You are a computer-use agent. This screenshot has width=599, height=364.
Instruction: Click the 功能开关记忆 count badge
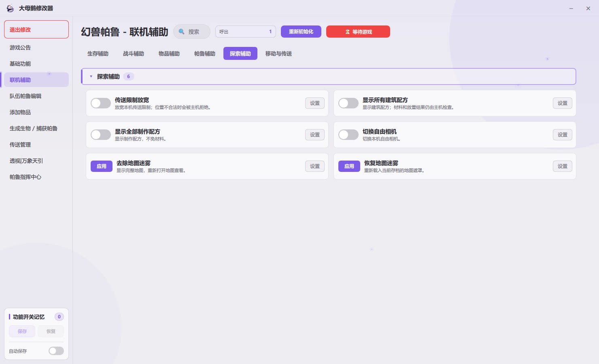pos(59,317)
